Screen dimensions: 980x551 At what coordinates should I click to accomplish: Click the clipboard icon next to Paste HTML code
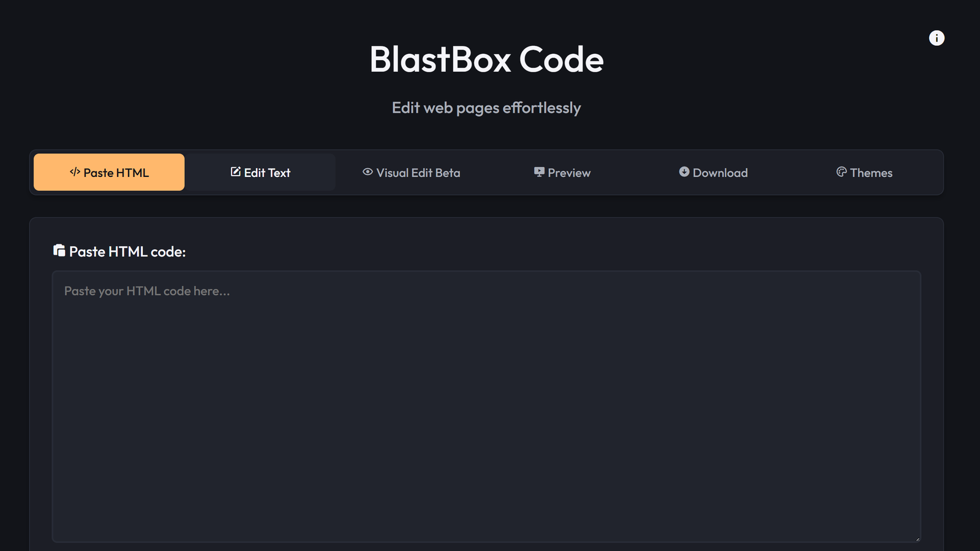tap(59, 250)
